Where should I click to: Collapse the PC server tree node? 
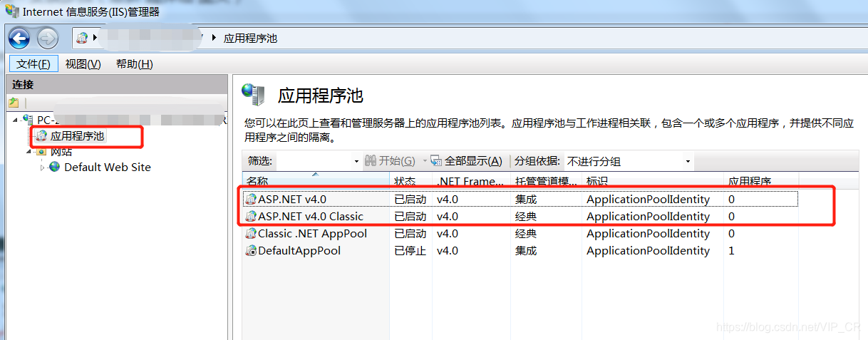[16, 120]
